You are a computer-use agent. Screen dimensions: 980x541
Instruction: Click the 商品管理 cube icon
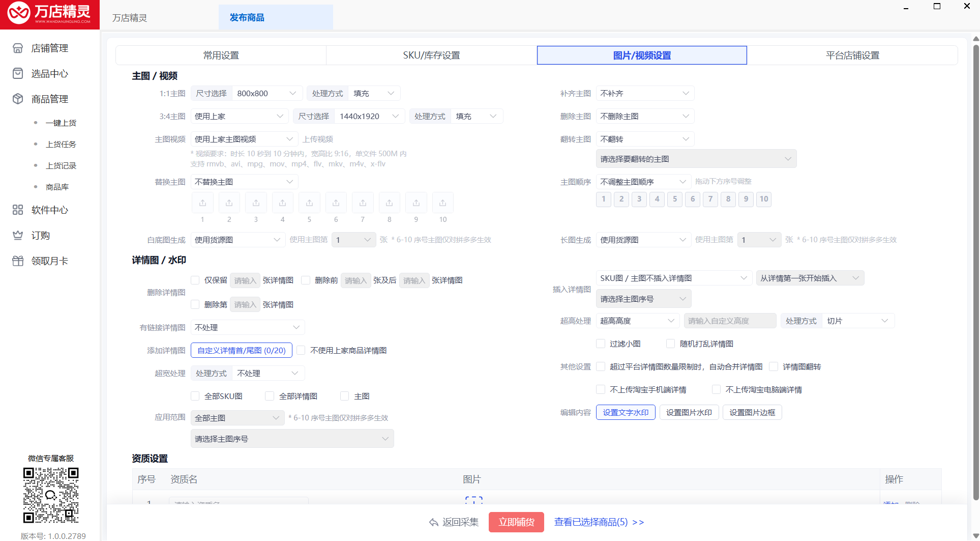tap(18, 99)
